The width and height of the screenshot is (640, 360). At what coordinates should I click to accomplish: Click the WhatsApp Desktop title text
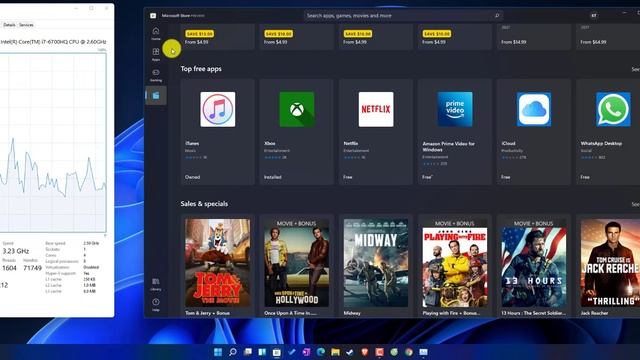pyautogui.click(x=601, y=143)
